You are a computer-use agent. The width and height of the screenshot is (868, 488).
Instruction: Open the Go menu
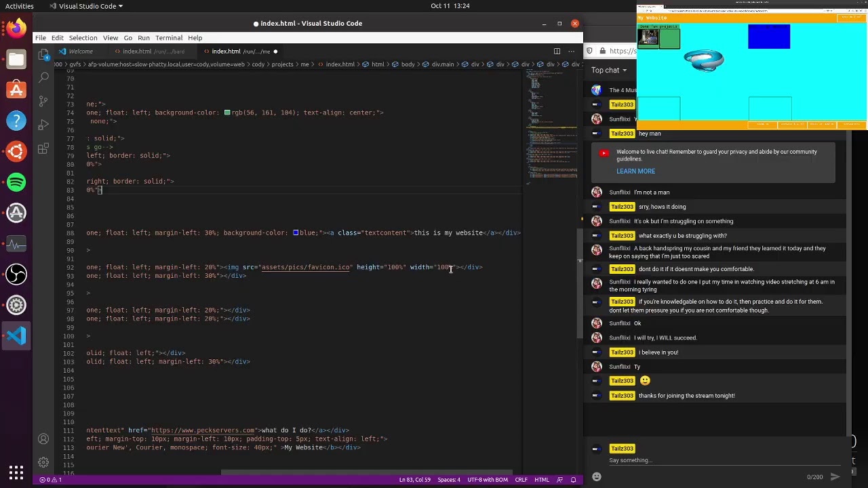coord(127,38)
